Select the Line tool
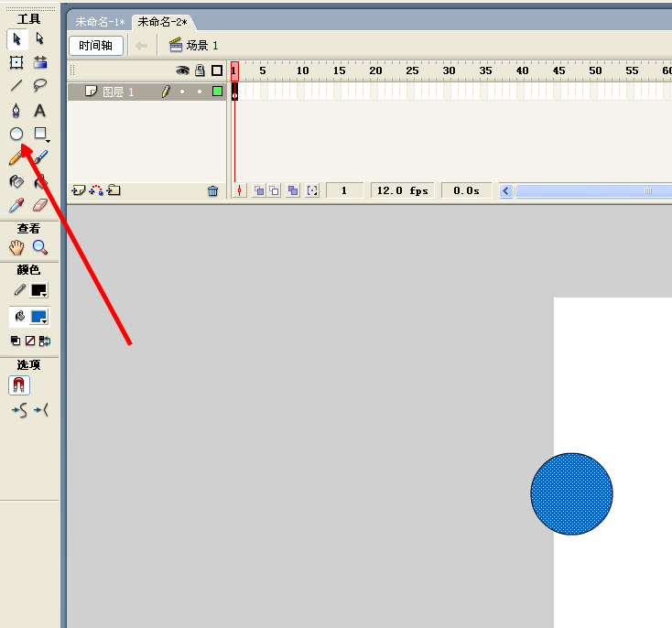Viewport: 672px width, 628px height. 16,85
